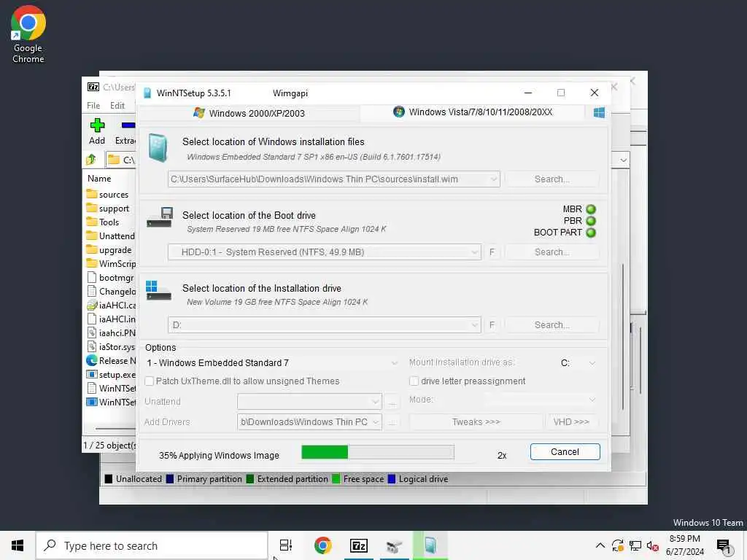Click the MBR green status indicator
Viewport: 747px width, 560px height.
click(591, 209)
